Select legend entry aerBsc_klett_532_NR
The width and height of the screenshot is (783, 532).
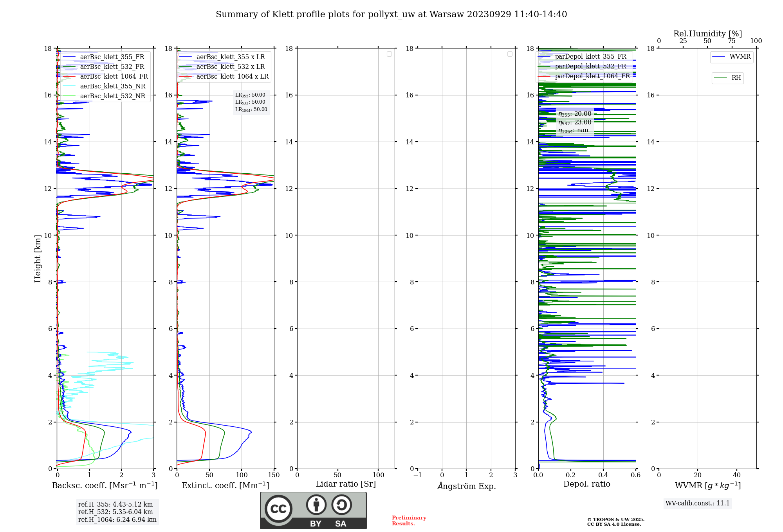(x=104, y=96)
